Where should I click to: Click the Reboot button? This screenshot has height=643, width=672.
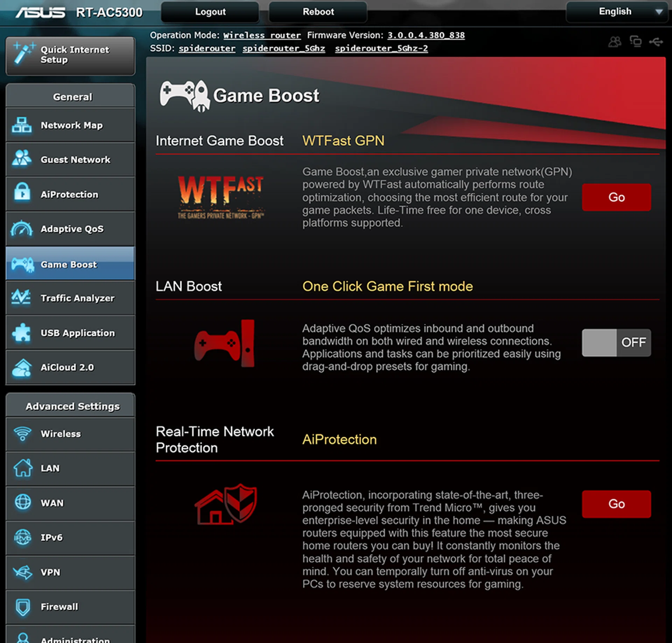(318, 12)
